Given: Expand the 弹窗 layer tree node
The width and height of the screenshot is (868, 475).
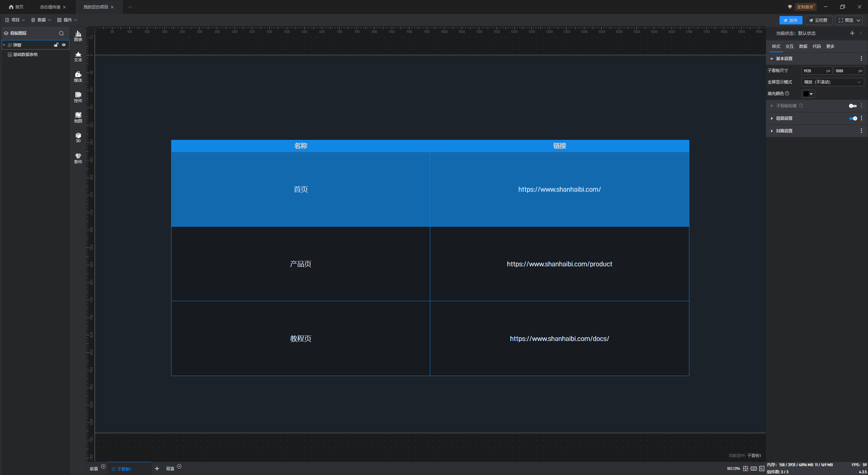Looking at the screenshot, I should 4,45.
